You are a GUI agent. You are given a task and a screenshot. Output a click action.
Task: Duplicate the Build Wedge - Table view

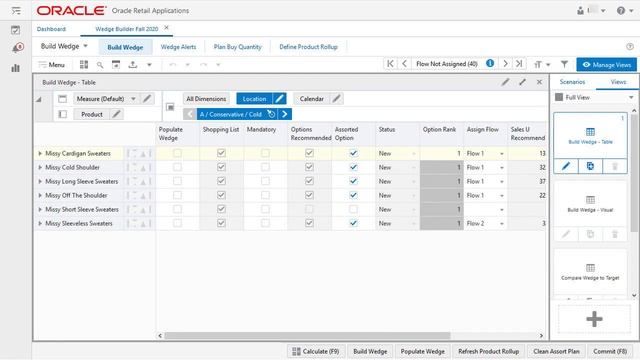pyautogui.click(x=590, y=166)
